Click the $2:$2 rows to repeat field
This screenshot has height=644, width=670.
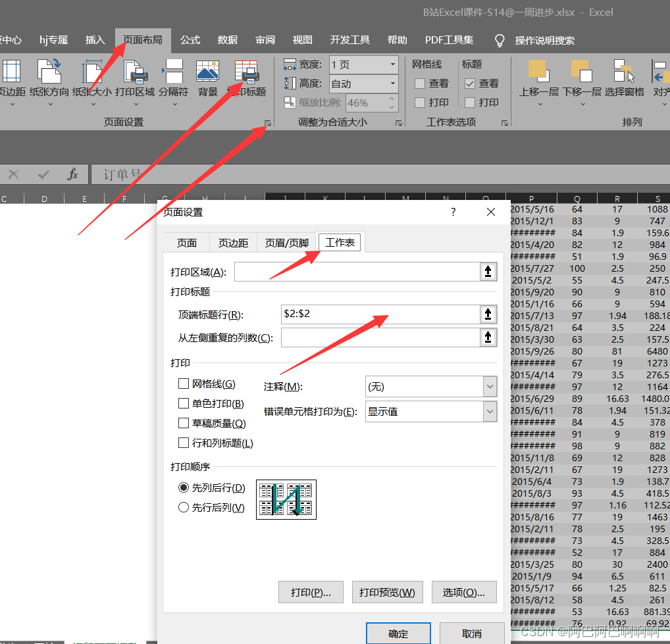point(380,314)
